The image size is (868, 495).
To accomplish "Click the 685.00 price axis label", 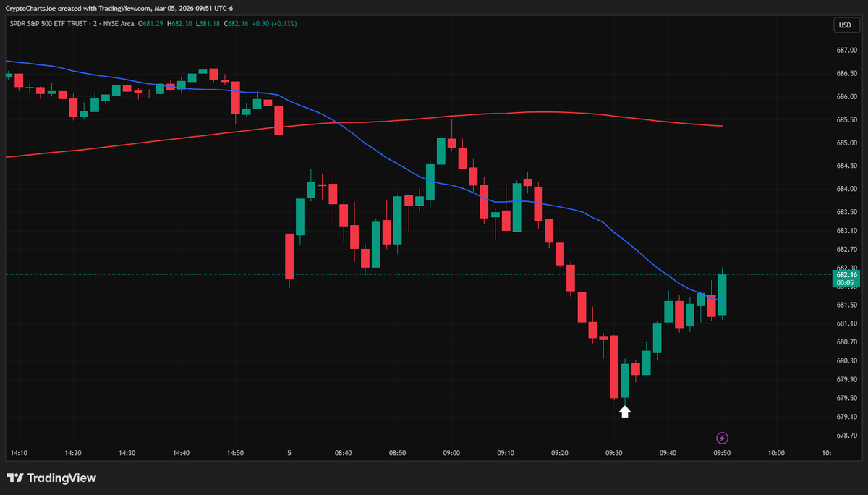I will [x=847, y=143].
